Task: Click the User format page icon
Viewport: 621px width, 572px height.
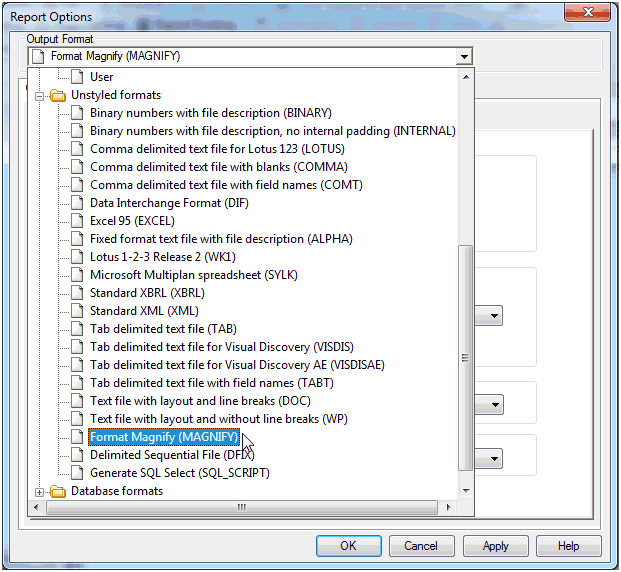Action: point(77,77)
